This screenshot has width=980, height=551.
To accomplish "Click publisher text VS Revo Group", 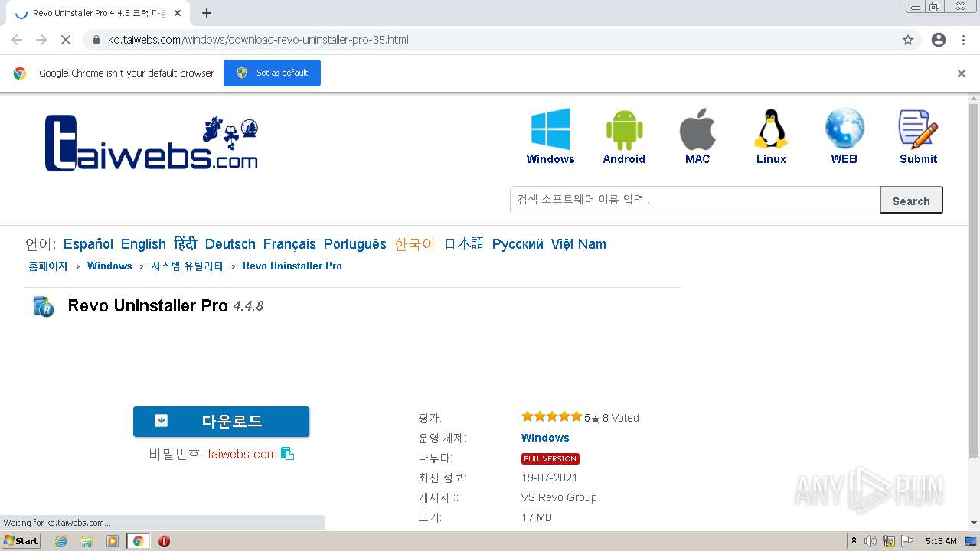I will (559, 497).
